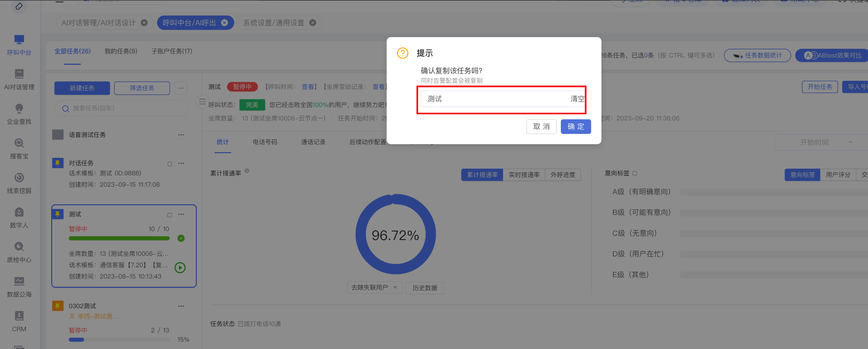Open AI对话管理 sidebar icon
868x349 pixels.
click(19, 79)
